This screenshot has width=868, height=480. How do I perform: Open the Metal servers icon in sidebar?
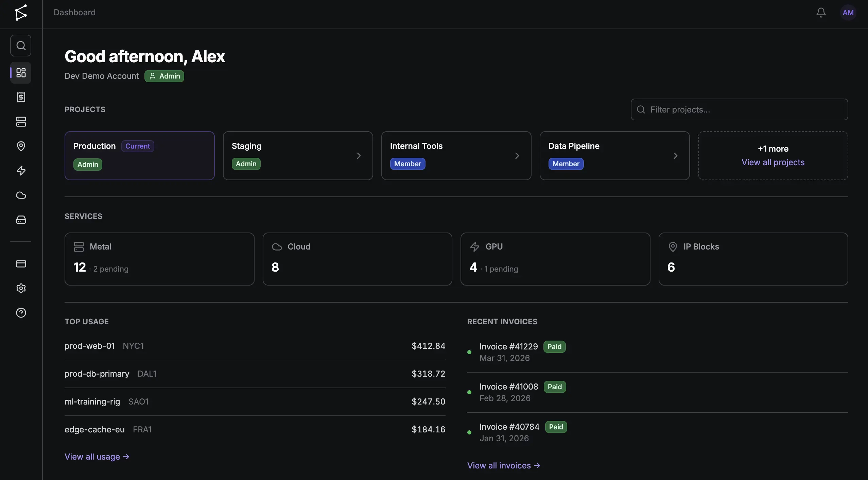click(21, 122)
